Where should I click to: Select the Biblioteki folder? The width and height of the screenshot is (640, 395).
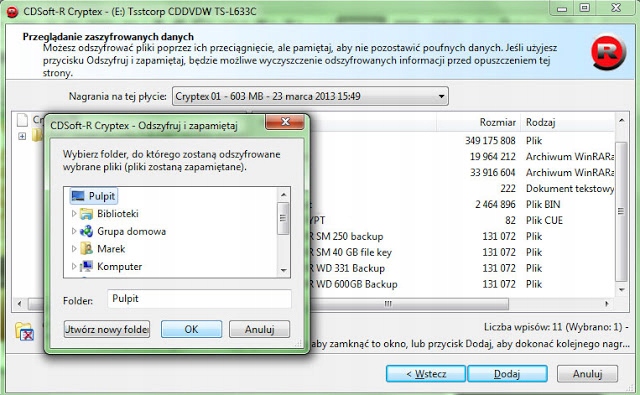(118, 213)
